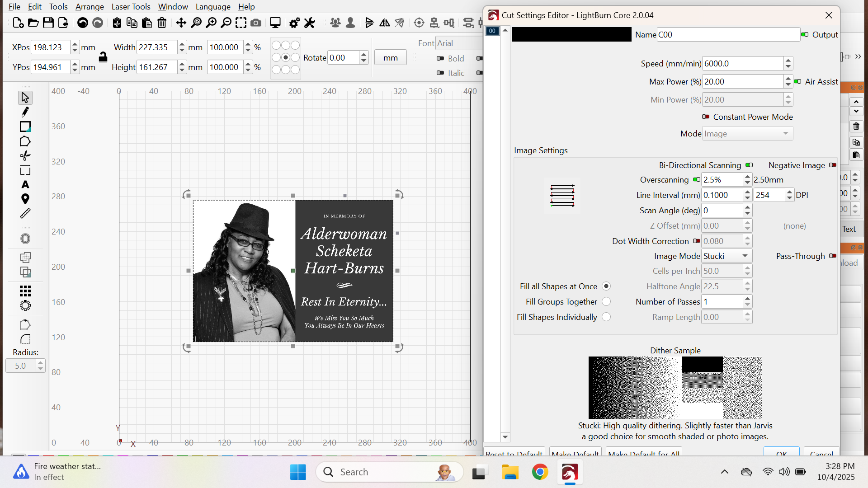Open the Laser Tools menu

(131, 7)
